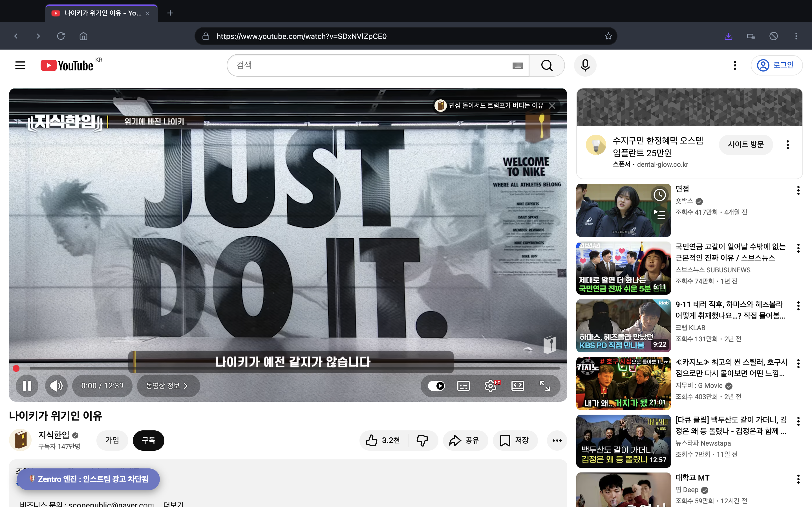Dislike this video
Screen dimensions: 812x507
tap(422, 440)
